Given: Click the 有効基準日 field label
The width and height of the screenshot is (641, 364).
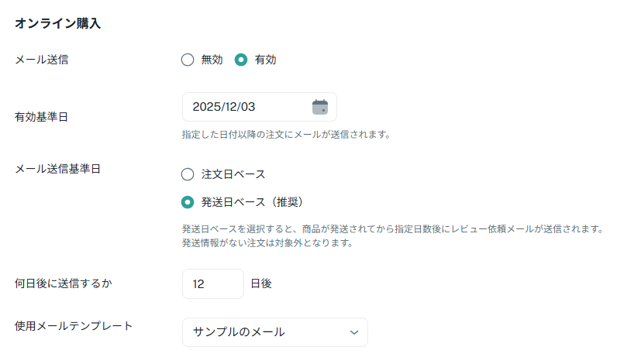Looking at the screenshot, I should [42, 117].
